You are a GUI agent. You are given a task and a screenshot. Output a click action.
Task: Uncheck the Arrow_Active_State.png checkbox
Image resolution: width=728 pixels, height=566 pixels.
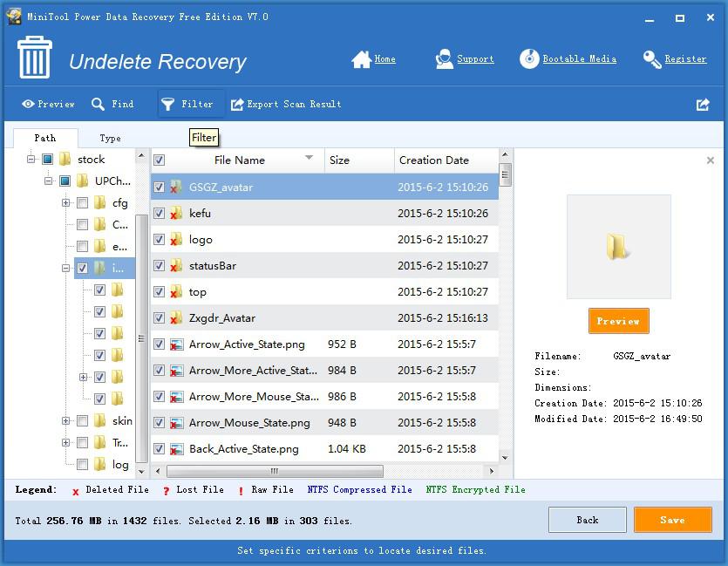pyautogui.click(x=159, y=344)
